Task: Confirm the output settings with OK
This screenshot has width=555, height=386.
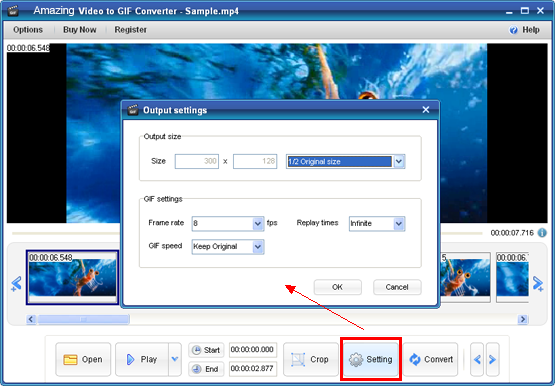Action: [x=338, y=287]
